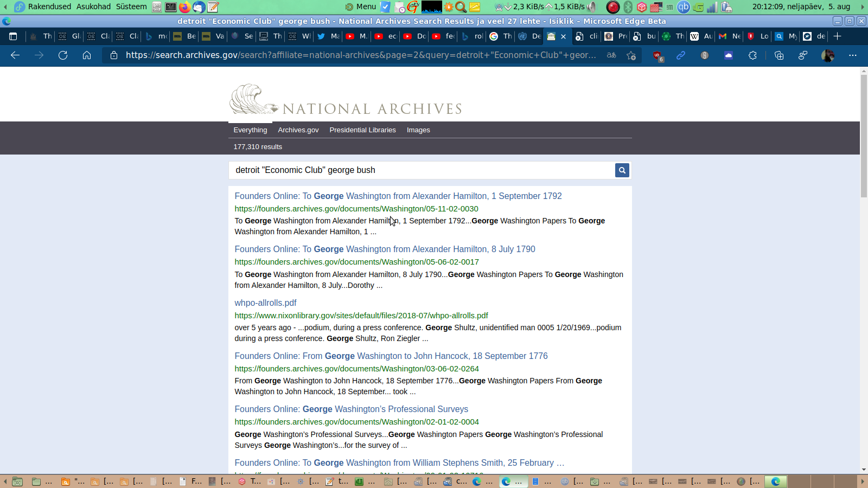Switch to the Gmail browser tab
The width and height of the screenshot is (868, 488).
(729, 36)
